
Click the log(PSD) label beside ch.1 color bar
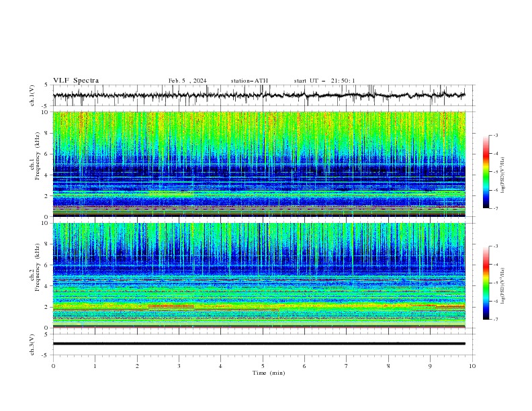[x=503, y=175]
